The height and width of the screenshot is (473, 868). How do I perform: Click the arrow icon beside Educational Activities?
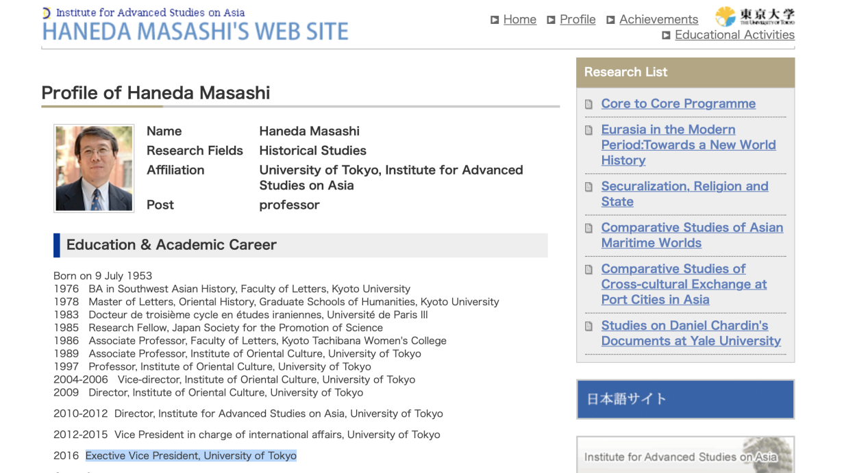click(666, 36)
